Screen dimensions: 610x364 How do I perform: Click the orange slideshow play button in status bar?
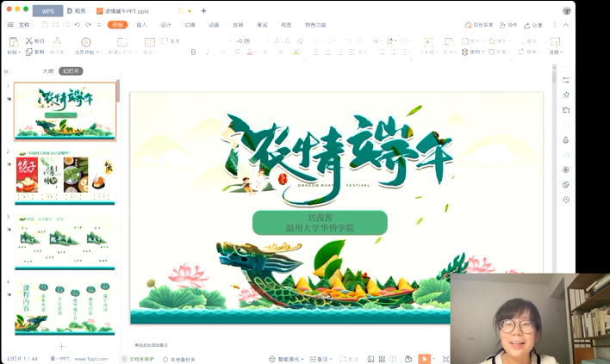[424, 359]
